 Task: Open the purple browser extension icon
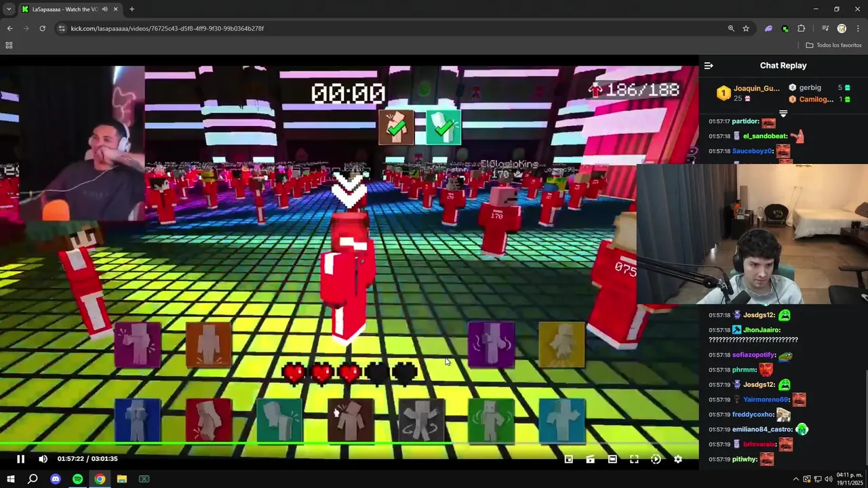point(768,28)
